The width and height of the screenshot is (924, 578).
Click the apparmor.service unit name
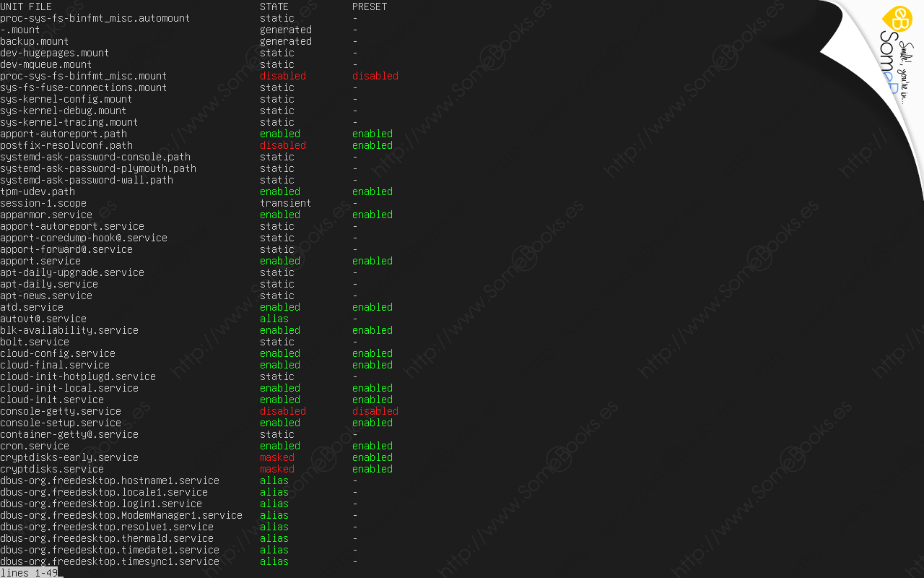[46, 215]
